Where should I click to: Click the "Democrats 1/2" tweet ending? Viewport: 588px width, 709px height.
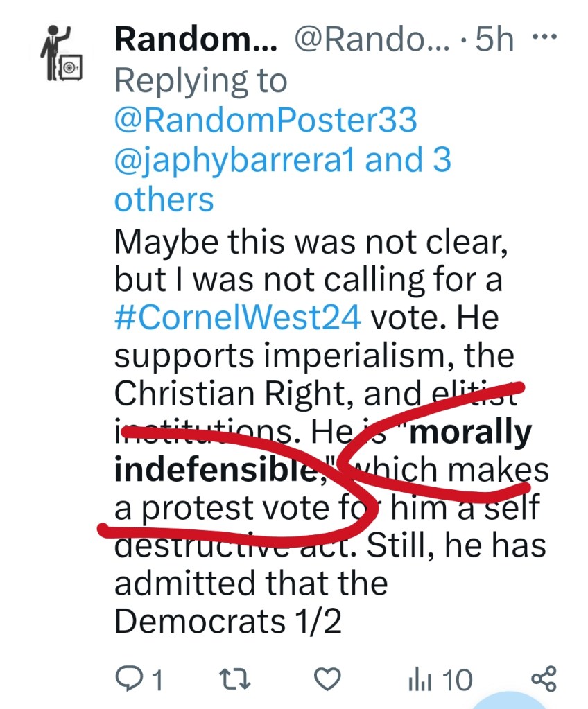click(228, 622)
